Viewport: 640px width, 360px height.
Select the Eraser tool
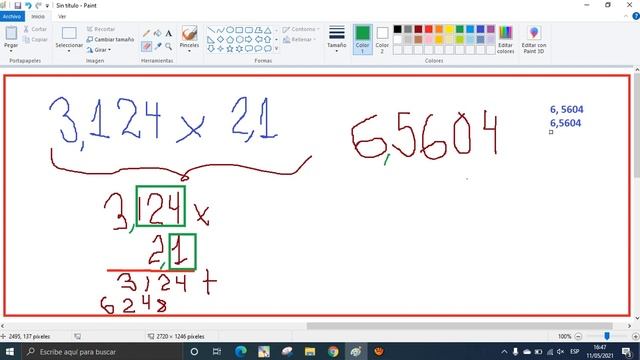coord(147,46)
